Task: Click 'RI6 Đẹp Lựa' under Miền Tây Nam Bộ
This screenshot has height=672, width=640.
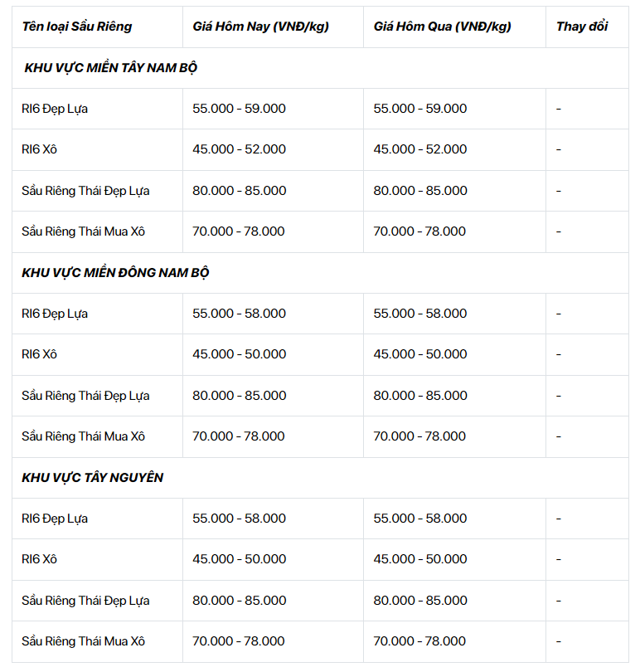Action: [x=55, y=109]
